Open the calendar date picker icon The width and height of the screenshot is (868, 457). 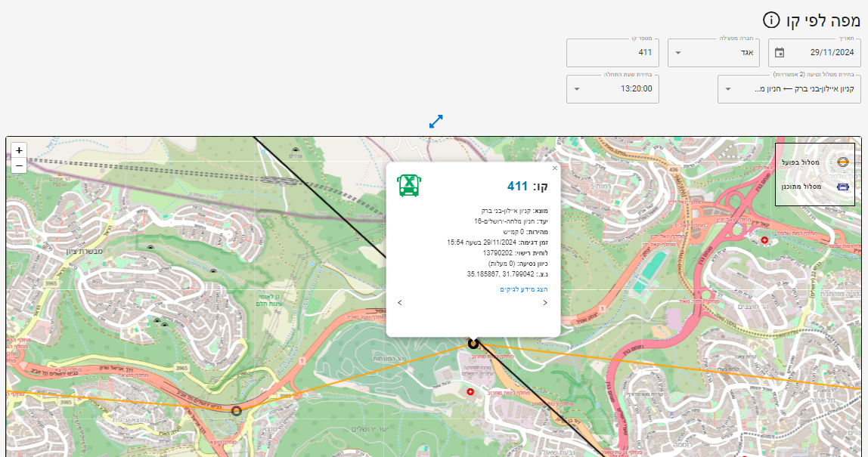pos(780,53)
